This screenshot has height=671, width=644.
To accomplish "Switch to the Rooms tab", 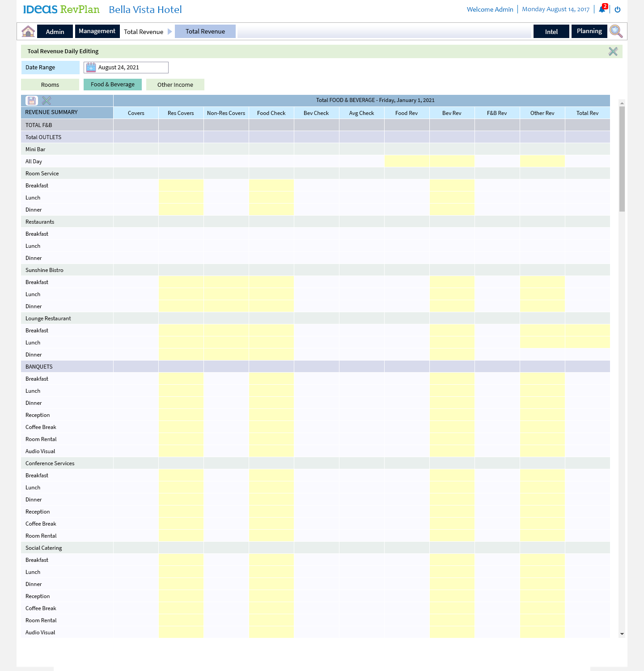I will (x=50, y=85).
